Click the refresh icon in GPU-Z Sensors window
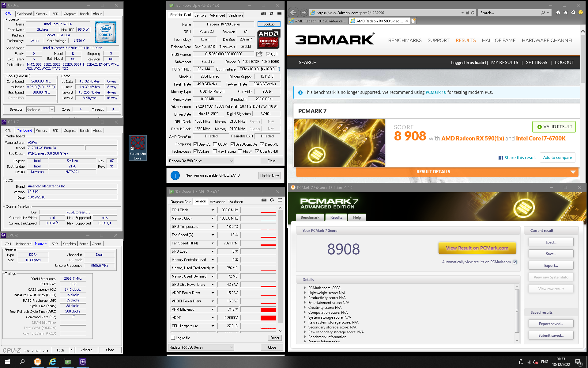Screen dimensions: 588x368 272,200
